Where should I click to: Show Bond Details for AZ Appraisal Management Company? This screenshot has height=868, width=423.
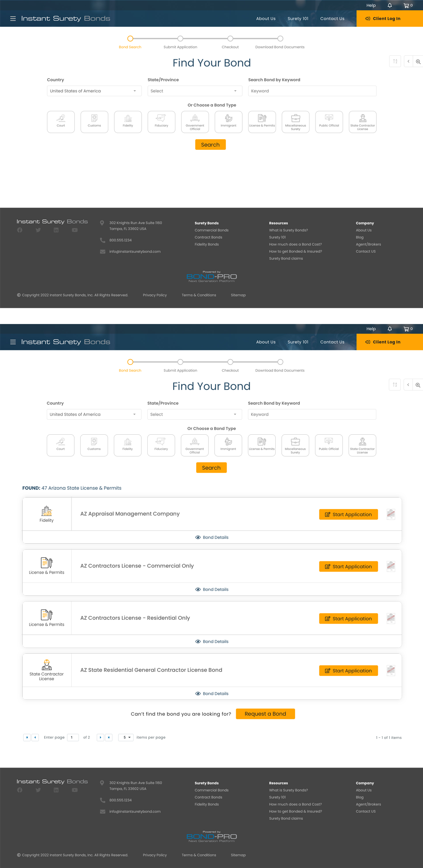(212, 537)
